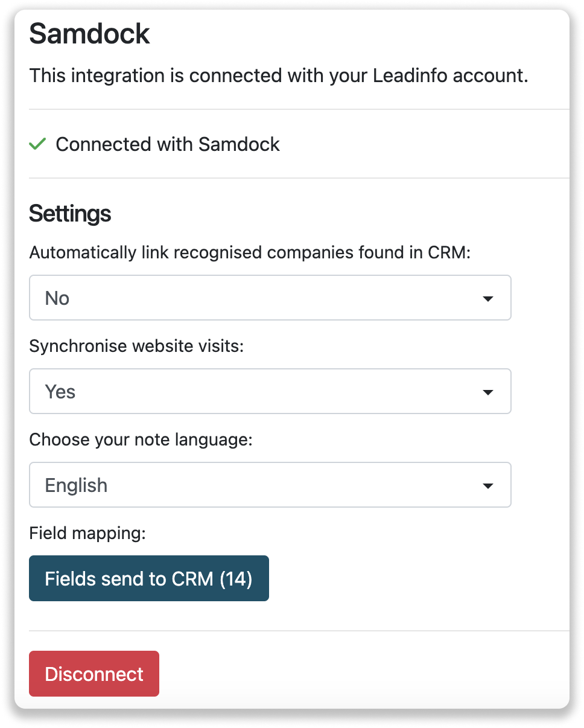Expand the 'Synchronise website visits' dropdown
The width and height of the screenshot is (584, 728).
[269, 391]
